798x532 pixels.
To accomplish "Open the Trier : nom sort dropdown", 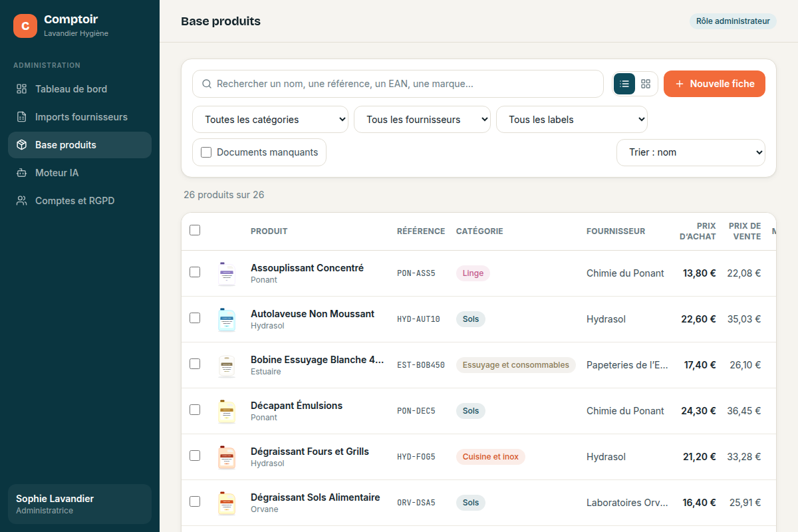I will pyautogui.click(x=691, y=152).
